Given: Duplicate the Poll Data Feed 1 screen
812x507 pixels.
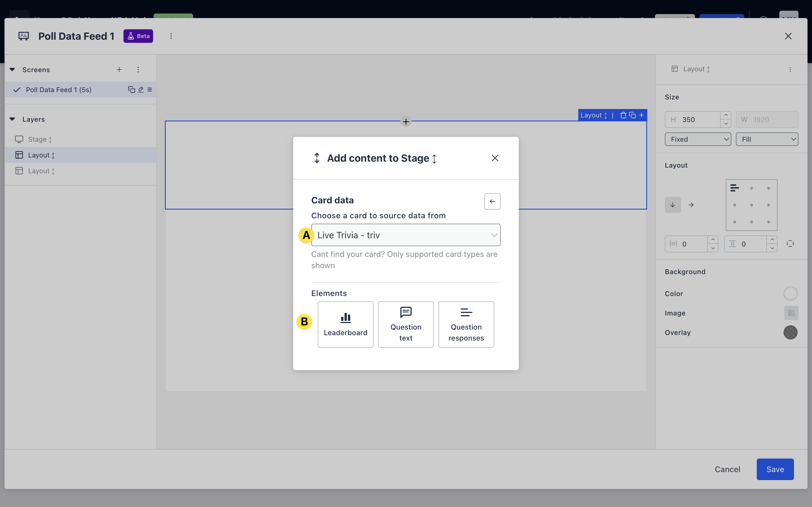Looking at the screenshot, I should (131, 90).
